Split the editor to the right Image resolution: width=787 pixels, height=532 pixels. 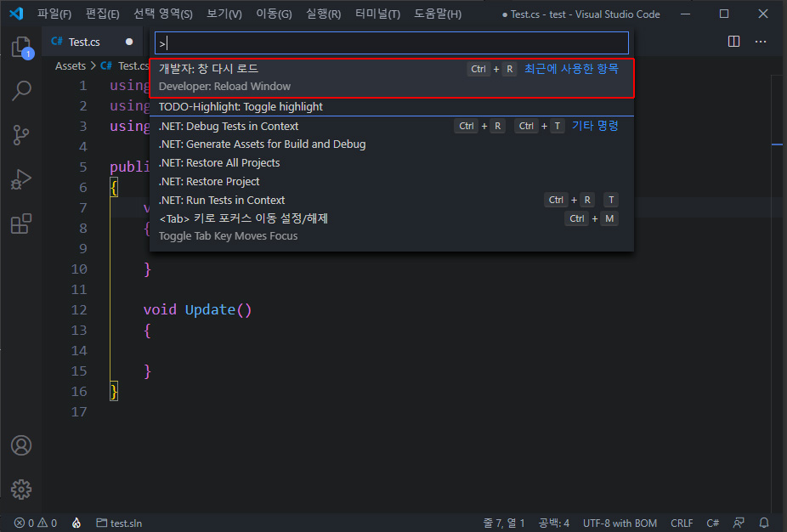[x=733, y=41]
